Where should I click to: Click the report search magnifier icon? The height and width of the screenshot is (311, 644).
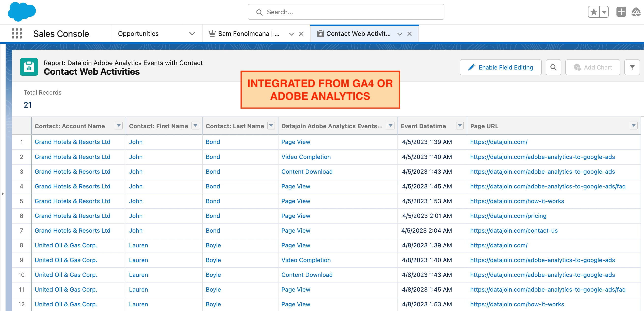pyautogui.click(x=553, y=67)
